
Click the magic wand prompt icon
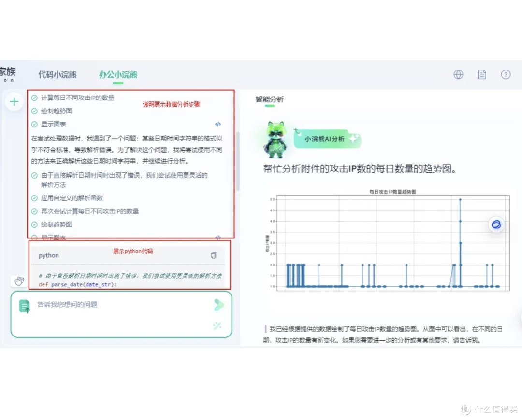(x=217, y=326)
